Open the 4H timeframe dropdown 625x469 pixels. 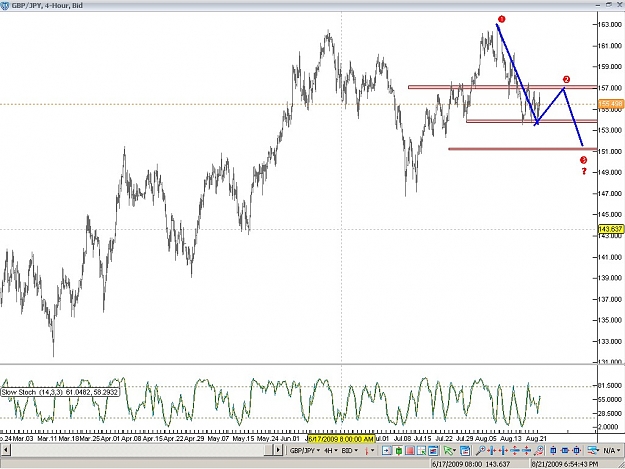pos(330,450)
